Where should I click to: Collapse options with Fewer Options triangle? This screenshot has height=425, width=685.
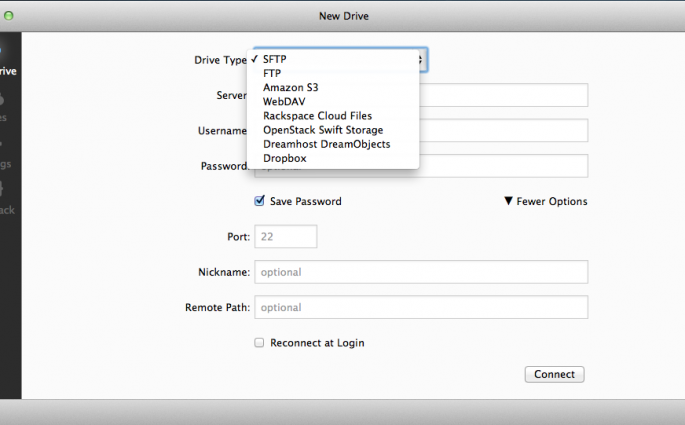pos(509,201)
